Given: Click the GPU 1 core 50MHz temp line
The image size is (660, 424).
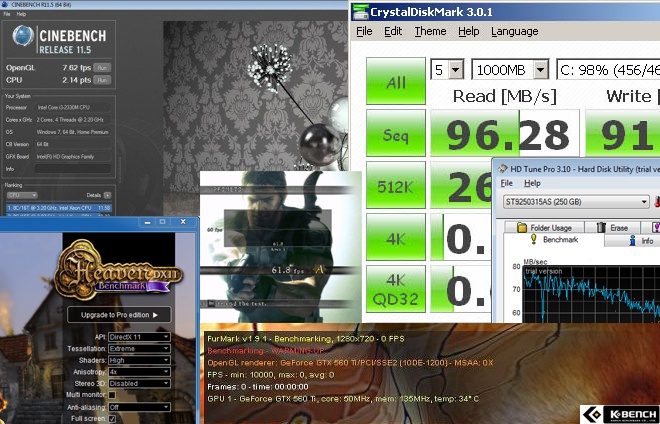Looking at the screenshot, I should click(343, 399).
